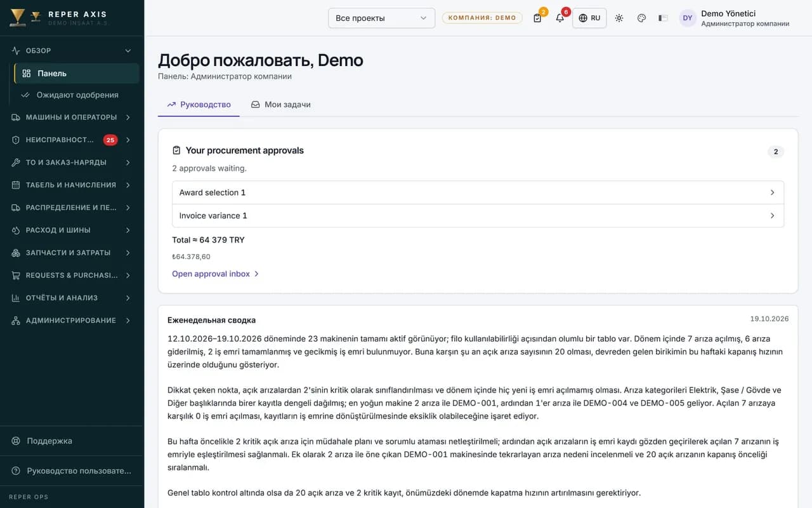Click the Requests & Purchasing cart icon
The image size is (812, 508).
pos(16,275)
